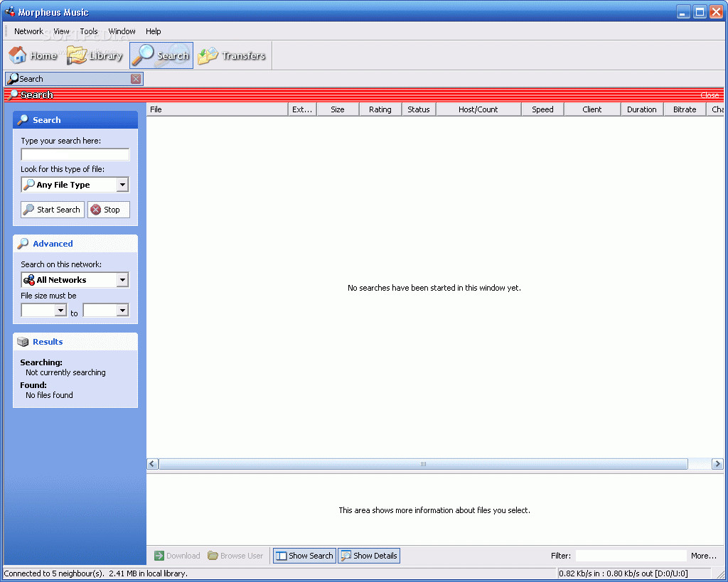Screen dimensions: 728x582
Task: Minimize the Morpheus Music window
Action: coord(683,11)
